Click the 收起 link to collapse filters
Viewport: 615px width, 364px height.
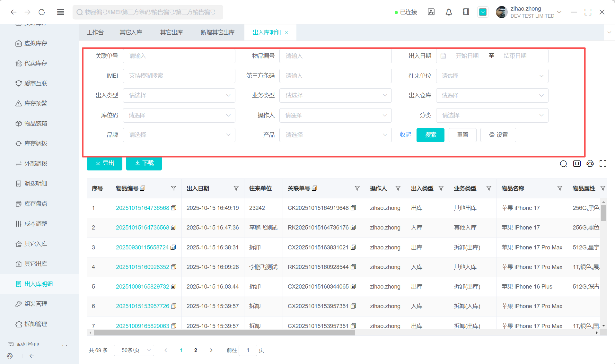click(405, 135)
